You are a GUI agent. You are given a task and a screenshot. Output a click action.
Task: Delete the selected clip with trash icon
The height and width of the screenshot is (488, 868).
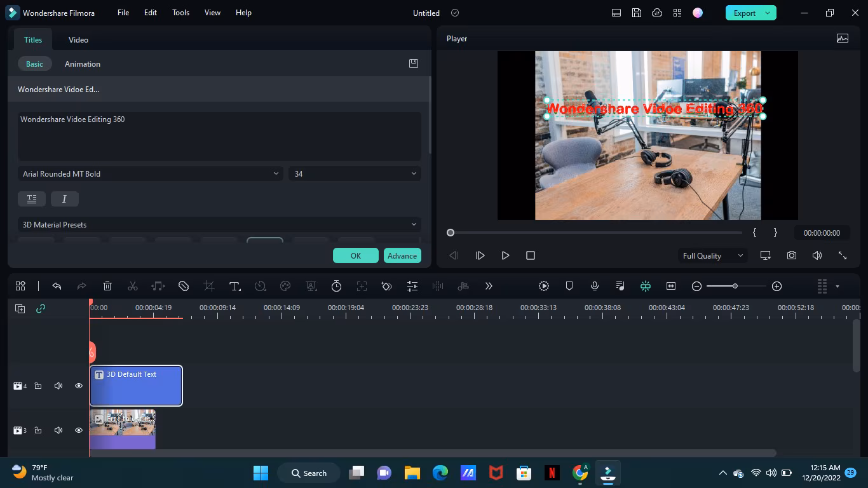(x=107, y=286)
